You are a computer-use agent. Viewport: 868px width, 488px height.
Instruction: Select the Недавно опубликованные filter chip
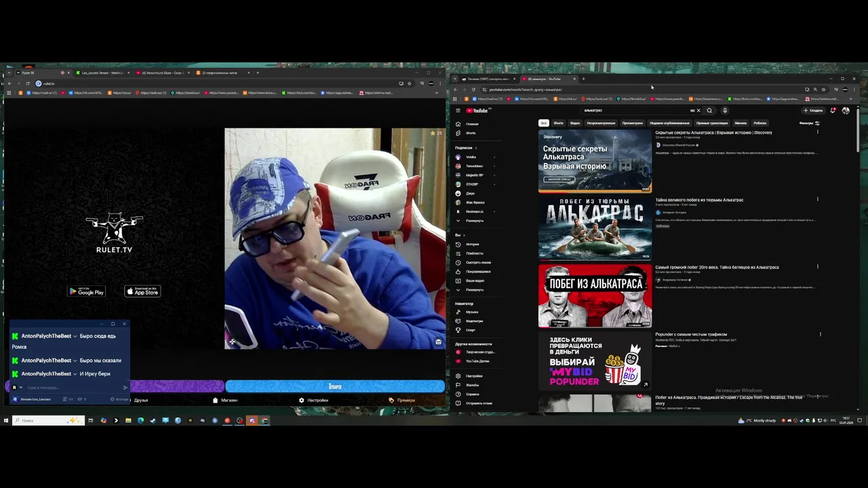click(x=669, y=123)
